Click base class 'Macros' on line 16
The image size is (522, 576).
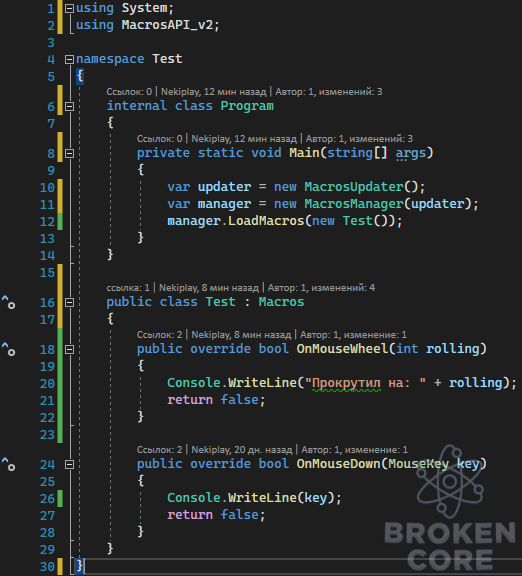click(x=281, y=302)
